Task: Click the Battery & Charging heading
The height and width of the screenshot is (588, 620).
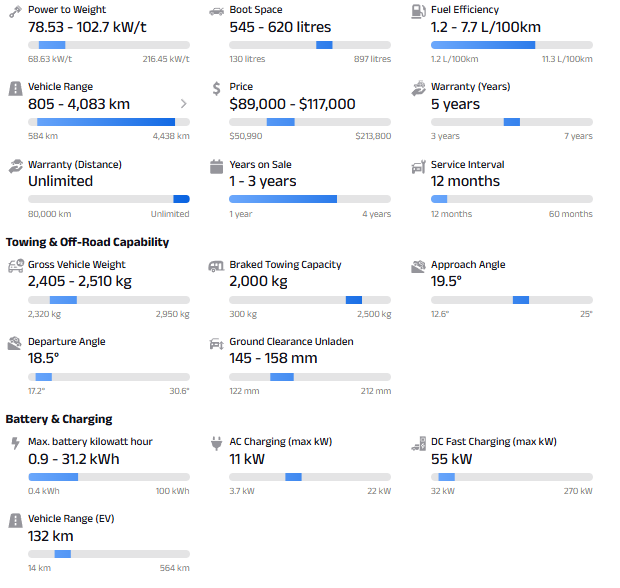Action: 59,419
